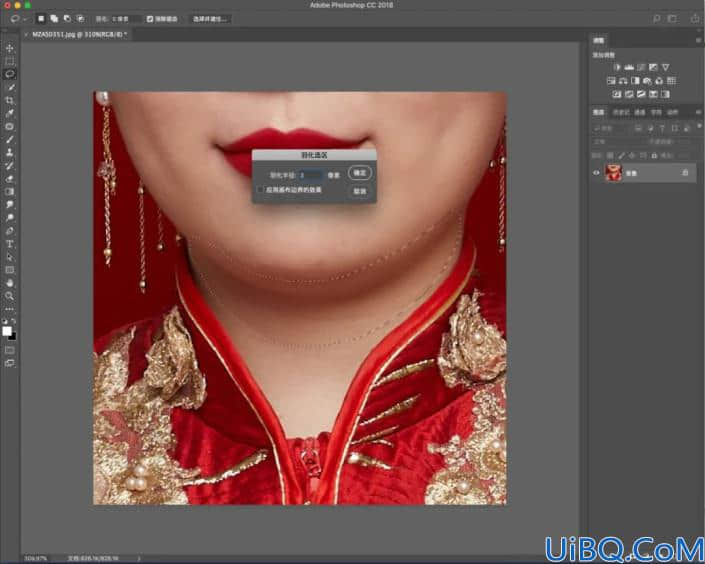
Task: Add a Color Lookup adjustment
Action: coord(671,81)
